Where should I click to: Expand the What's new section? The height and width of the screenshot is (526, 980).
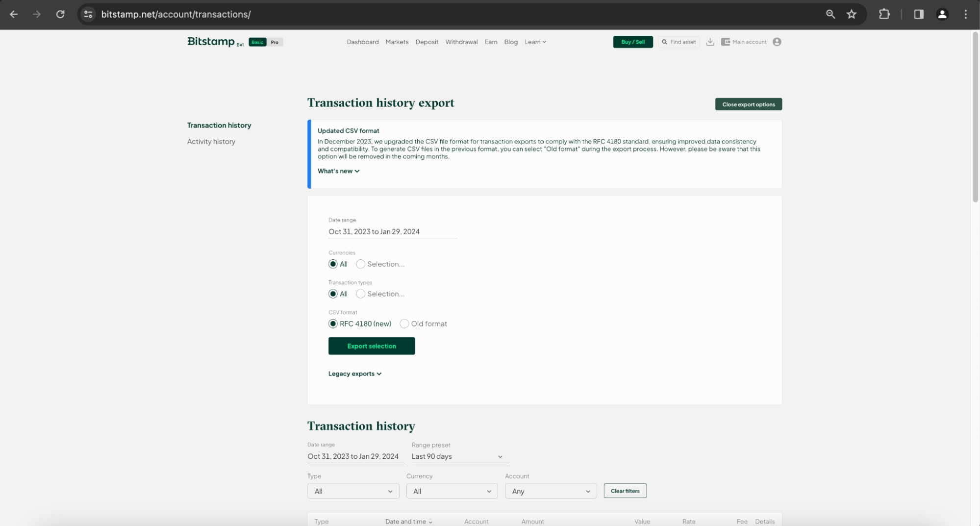pyautogui.click(x=338, y=171)
